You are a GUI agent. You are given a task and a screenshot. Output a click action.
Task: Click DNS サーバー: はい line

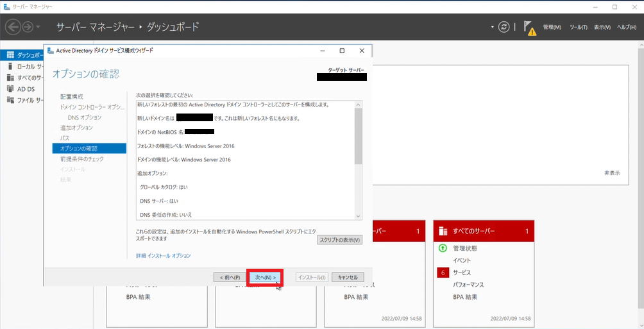coord(159,201)
